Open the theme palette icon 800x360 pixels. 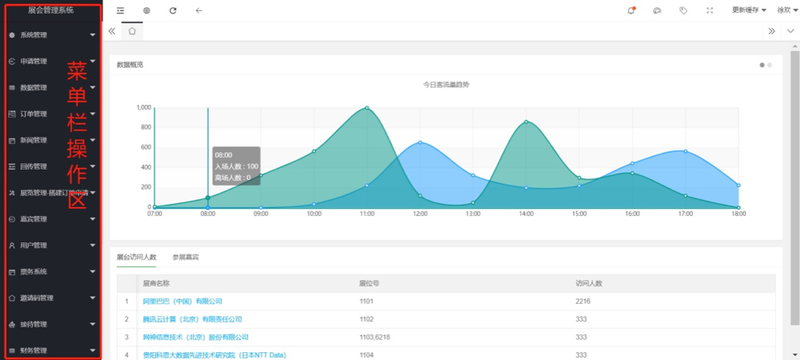point(657,10)
